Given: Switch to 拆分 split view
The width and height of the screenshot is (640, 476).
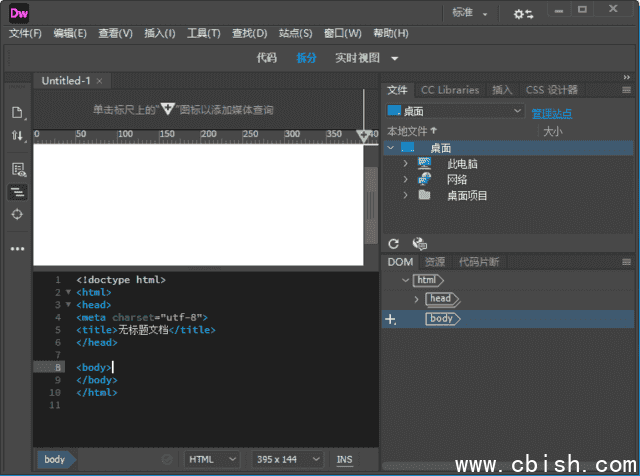Looking at the screenshot, I should point(306,58).
